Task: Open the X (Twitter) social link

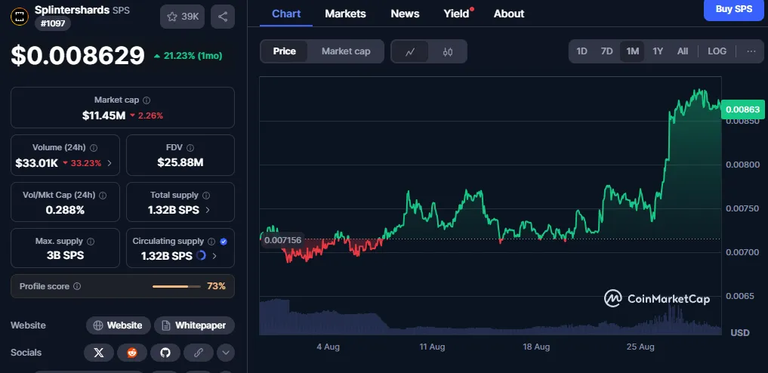Action: 99,352
